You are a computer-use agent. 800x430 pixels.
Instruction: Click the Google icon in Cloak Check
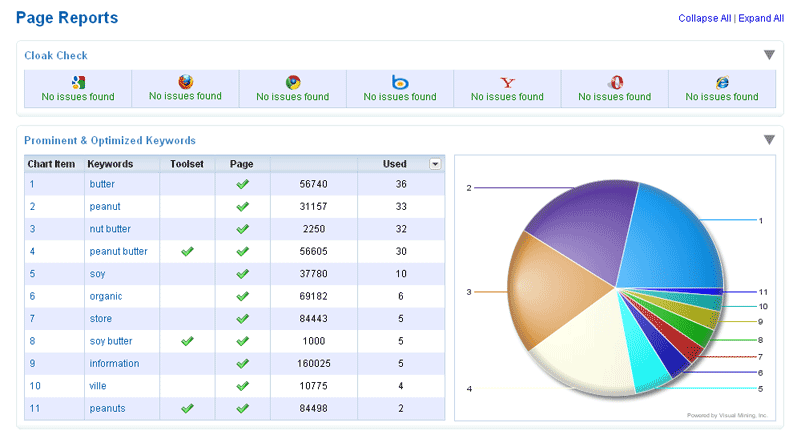point(78,82)
